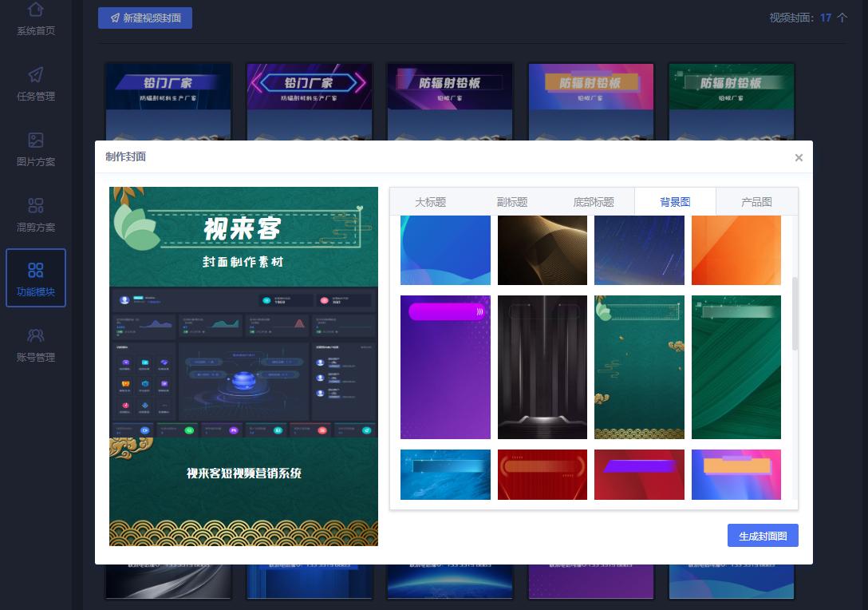Open 账号管理 from the sidebar
Screen dimensions: 868x610
pyautogui.click(x=35, y=344)
